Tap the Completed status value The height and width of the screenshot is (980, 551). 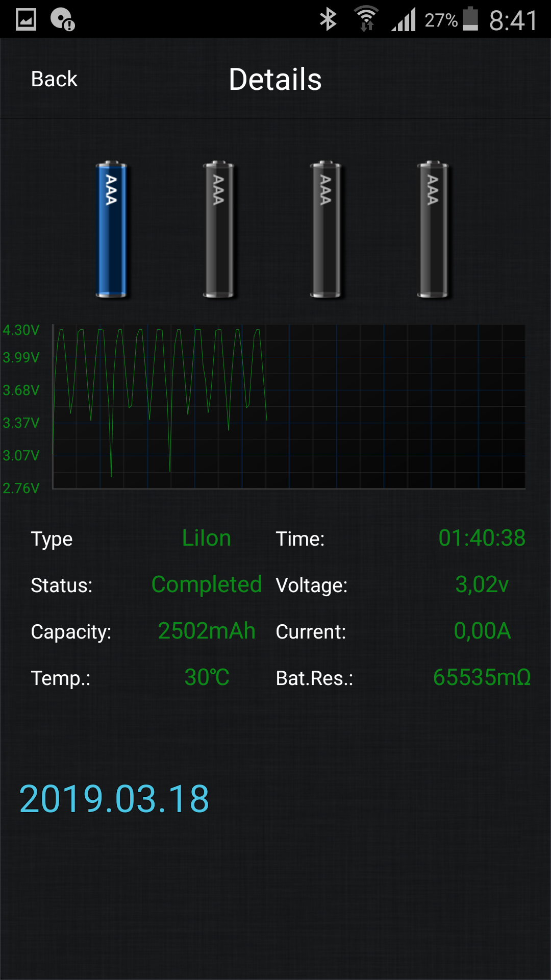207,584
